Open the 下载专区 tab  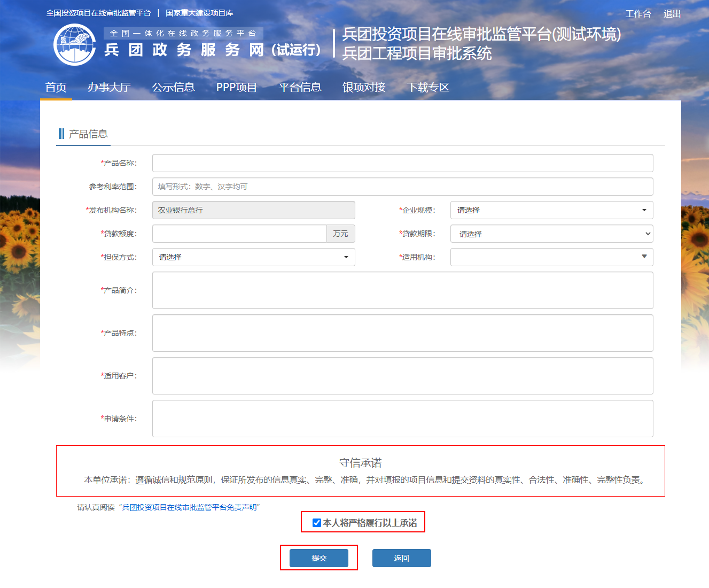click(428, 87)
